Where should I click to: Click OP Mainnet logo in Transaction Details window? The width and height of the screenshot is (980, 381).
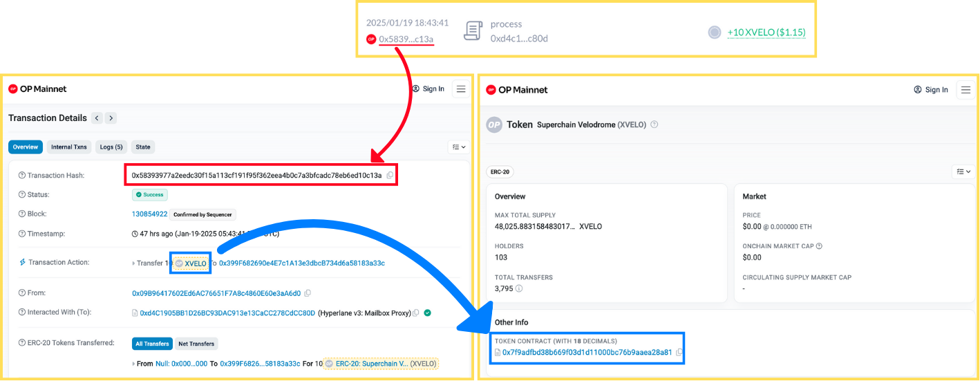[x=37, y=89]
